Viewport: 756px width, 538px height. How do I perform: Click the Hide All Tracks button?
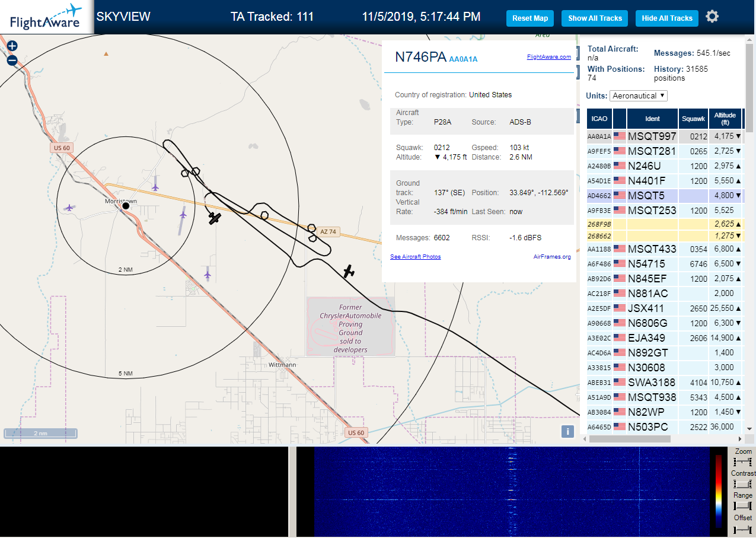click(667, 18)
